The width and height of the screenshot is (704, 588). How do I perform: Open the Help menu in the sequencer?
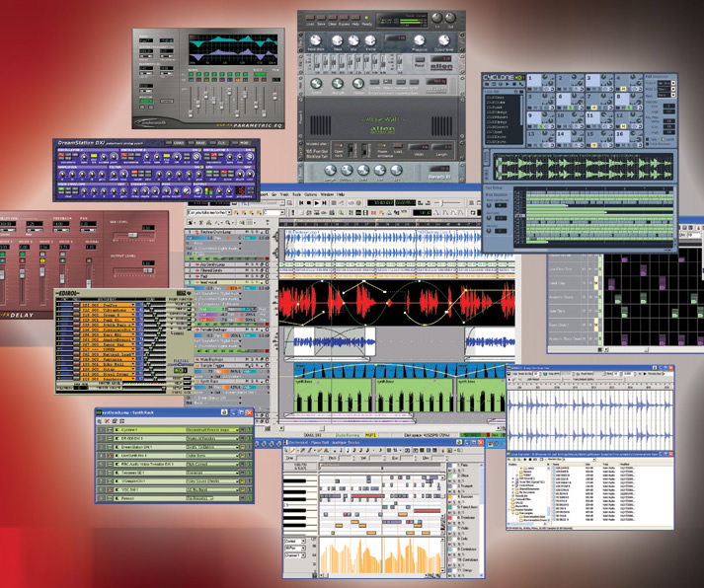[x=341, y=194]
